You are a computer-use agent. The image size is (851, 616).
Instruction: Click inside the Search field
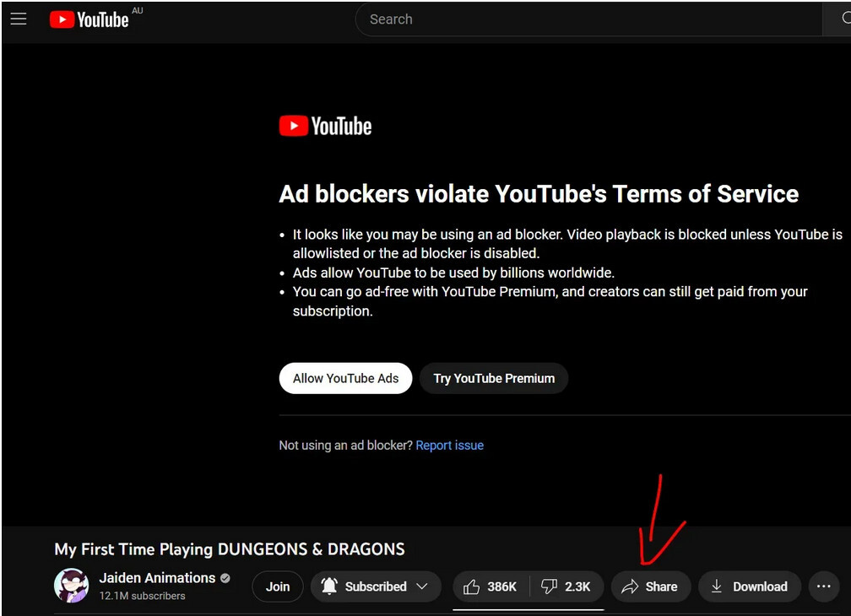[x=589, y=19]
